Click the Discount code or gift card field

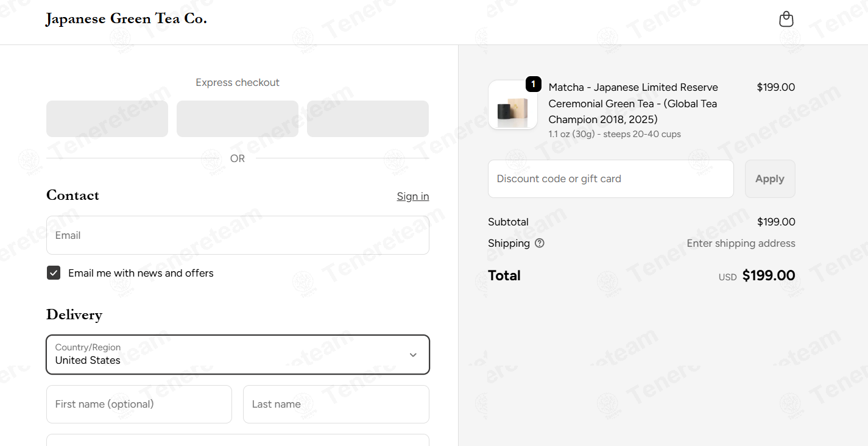611,179
